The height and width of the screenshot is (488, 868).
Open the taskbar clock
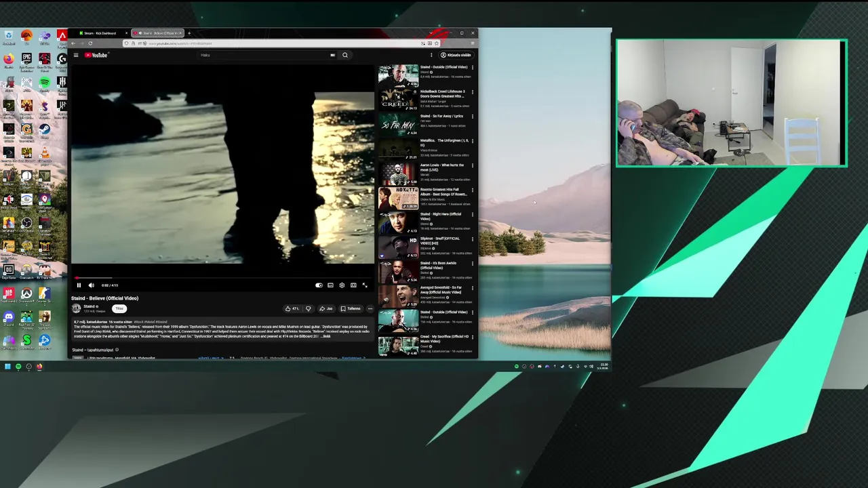point(603,367)
